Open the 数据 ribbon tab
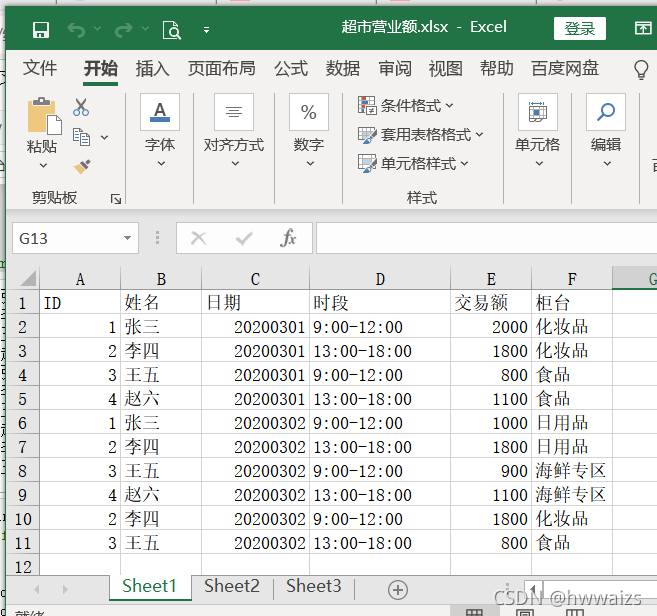 click(x=342, y=68)
